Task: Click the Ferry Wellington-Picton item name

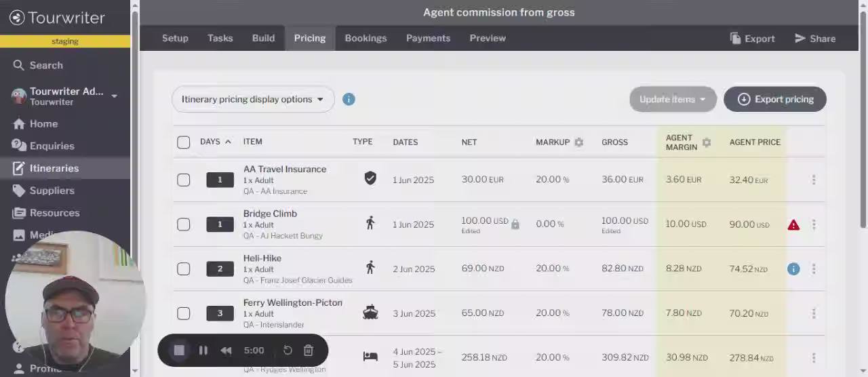Action: (293, 302)
